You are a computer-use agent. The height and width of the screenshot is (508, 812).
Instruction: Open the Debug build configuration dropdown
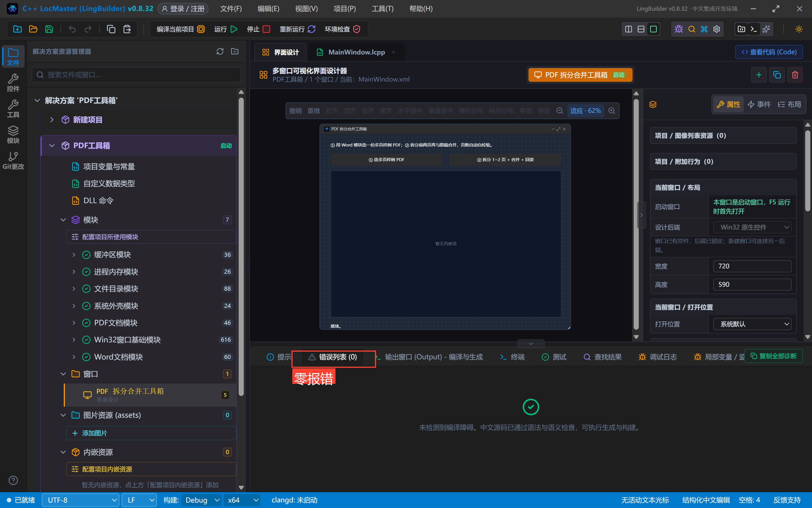[201, 500]
